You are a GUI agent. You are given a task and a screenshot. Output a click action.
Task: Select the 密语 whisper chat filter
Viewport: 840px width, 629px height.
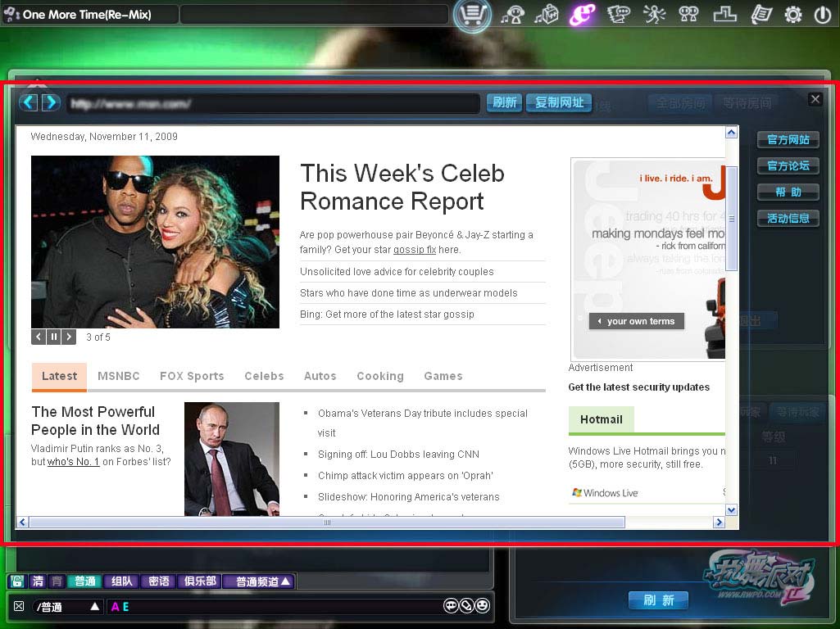tap(158, 581)
